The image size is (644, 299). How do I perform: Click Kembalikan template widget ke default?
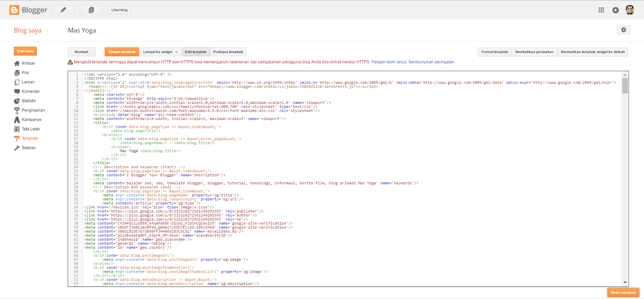(593, 52)
